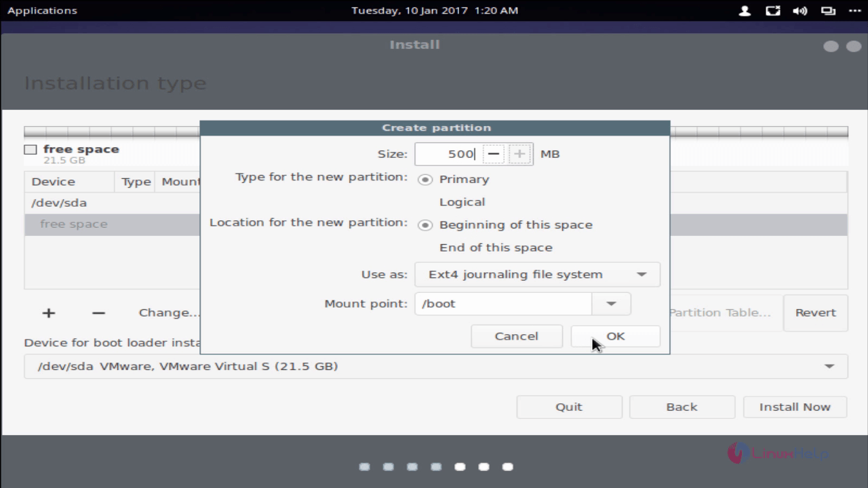The height and width of the screenshot is (488, 868).
Task: Open the Applications menu
Action: point(42,10)
